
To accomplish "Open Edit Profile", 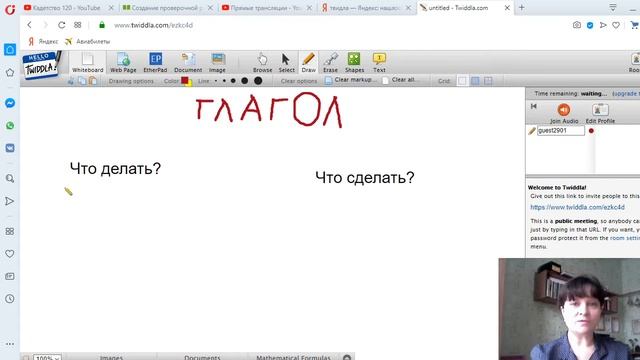I will [x=600, y=113].
